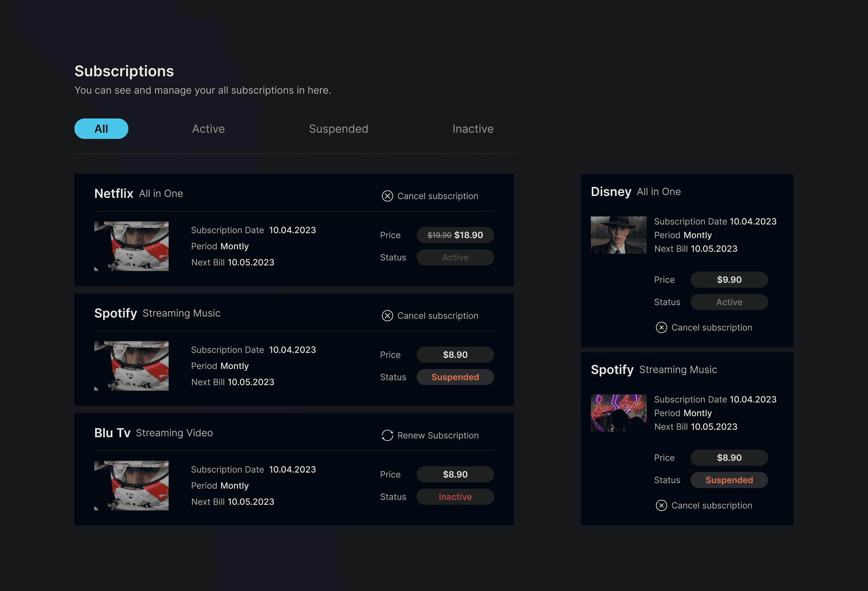The height and width of the screenshot is (591, 868).
Task: Click the Active status badge on Netflix
Action: click(x=455, y=257)
